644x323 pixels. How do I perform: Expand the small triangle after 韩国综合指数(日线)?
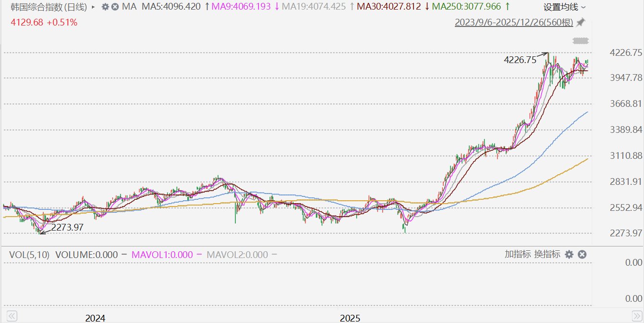tap(93, 7)
